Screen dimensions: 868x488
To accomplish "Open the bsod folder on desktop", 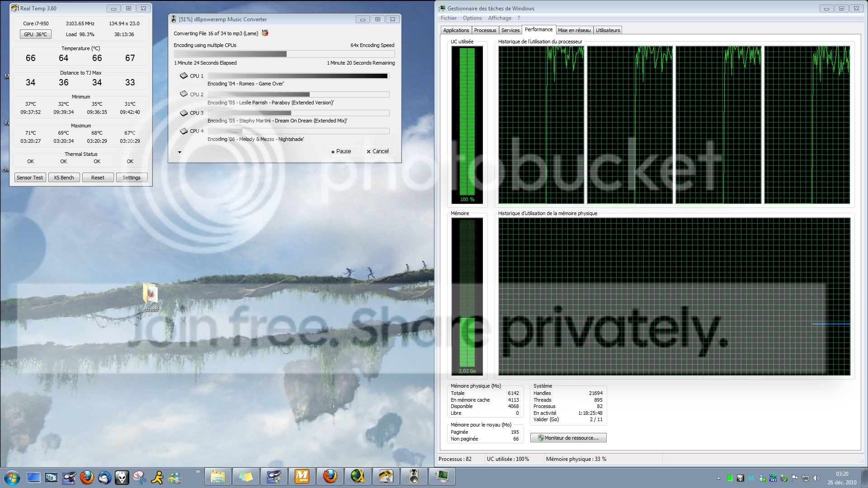I will click(x=151, y=297).
